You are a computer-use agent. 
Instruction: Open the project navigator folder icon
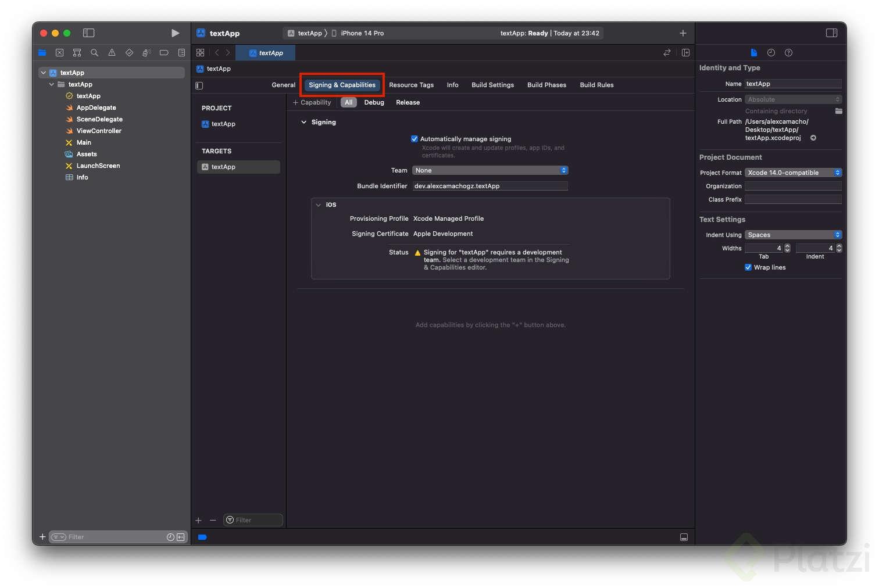42,53
